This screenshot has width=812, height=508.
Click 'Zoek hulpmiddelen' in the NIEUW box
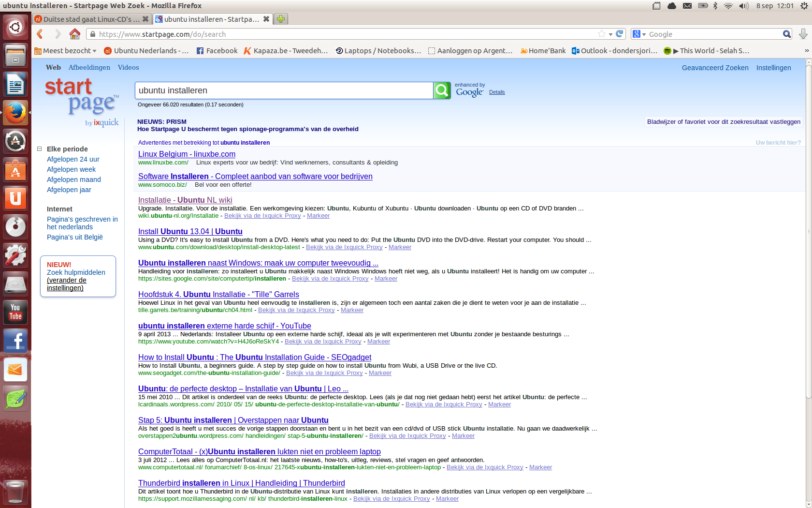[76, 272]
